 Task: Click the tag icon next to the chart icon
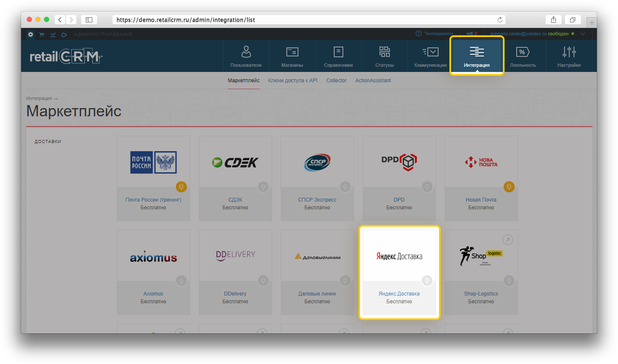coord(64,34)
